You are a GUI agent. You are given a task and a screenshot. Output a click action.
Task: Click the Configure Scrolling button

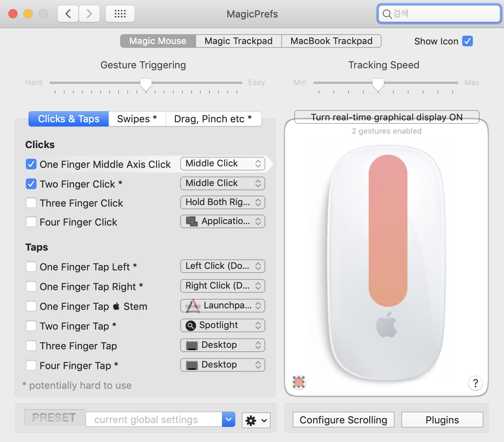tap(343, 420)
